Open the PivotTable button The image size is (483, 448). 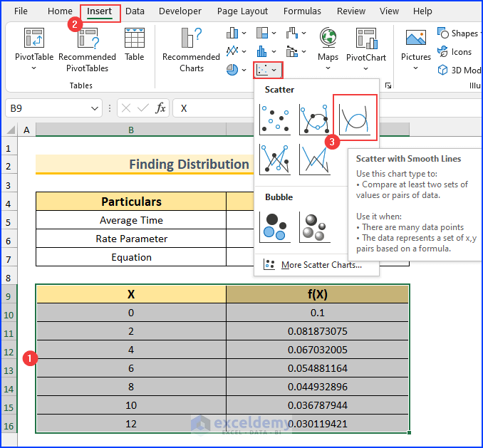[x=34, y=49]
